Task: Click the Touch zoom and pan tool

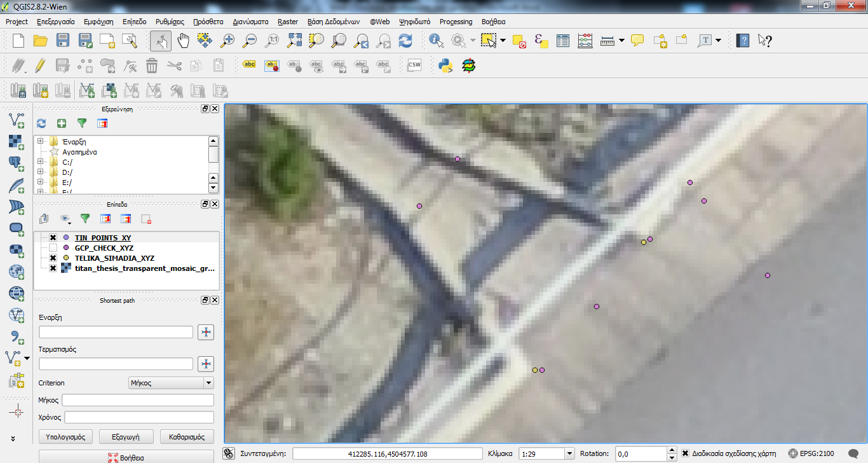Action: coord(161,41)
